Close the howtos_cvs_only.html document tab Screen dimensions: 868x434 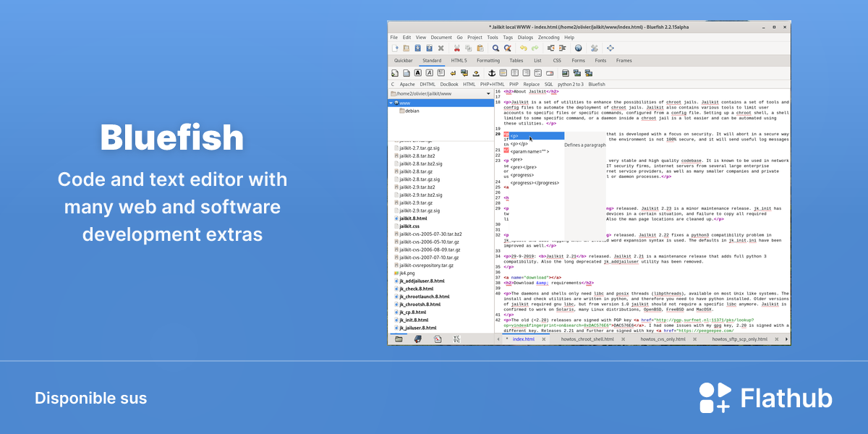point(694,339)
